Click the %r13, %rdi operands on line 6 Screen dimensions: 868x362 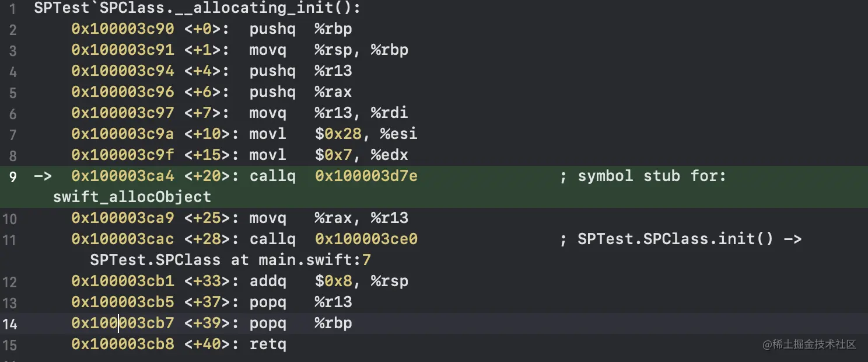(x=361, y=113)
